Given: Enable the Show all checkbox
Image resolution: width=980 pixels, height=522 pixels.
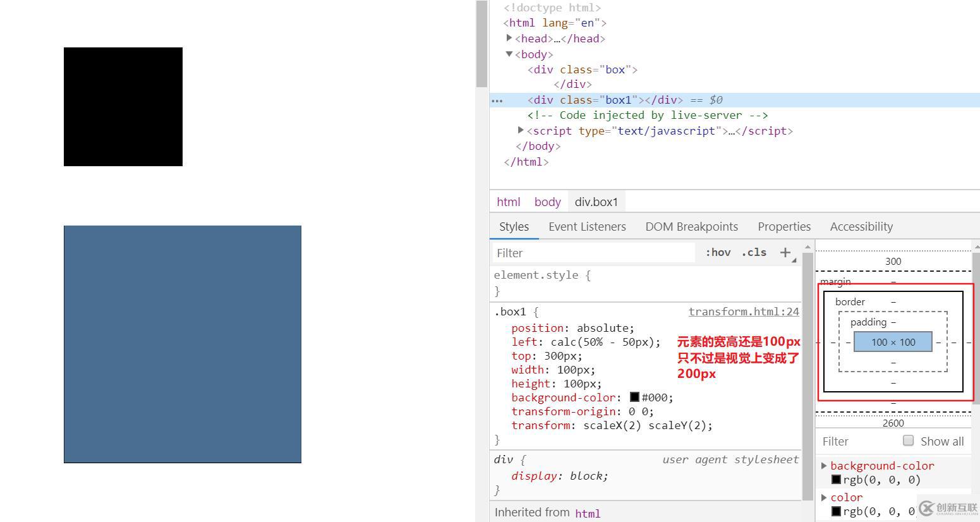Looking at the screenshot, I should tap(908, 440).
